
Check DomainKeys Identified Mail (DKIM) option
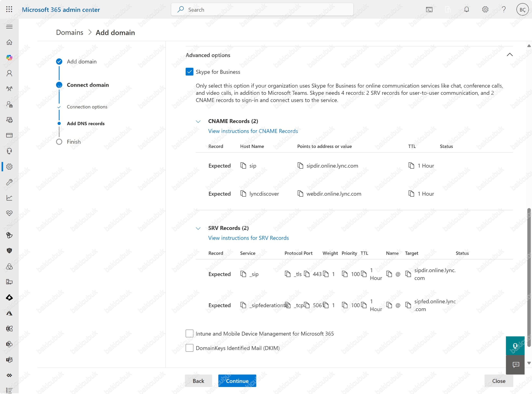tap(190, 348)
